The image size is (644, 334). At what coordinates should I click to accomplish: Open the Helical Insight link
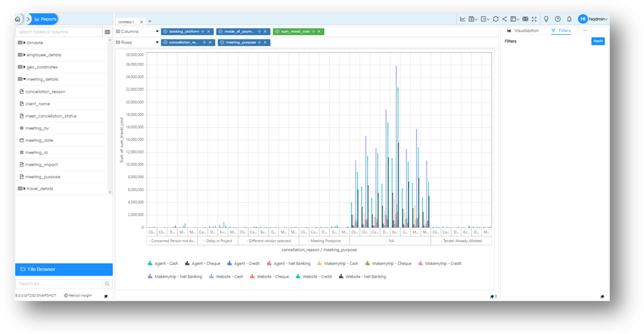tap(78, 295)
